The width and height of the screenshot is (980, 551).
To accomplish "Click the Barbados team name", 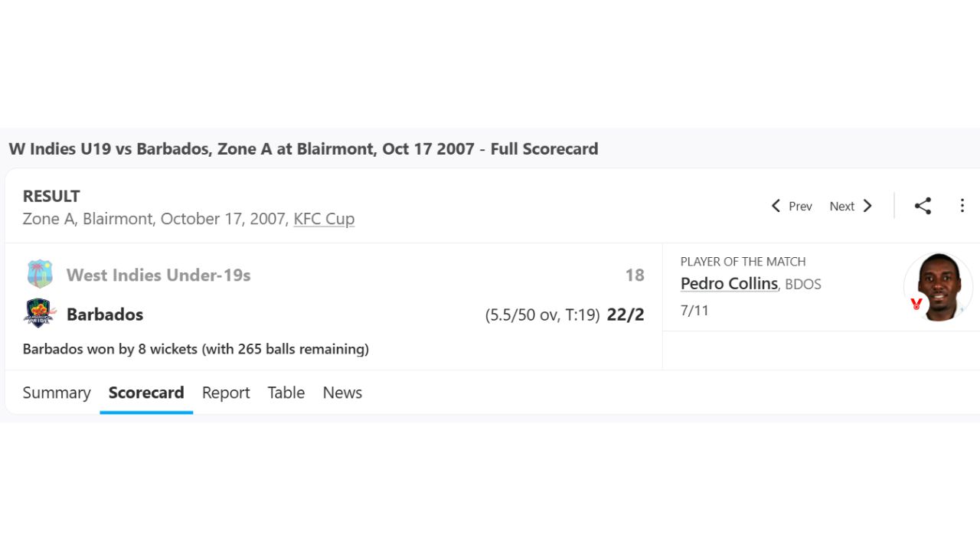I will [x=105, y=315].
